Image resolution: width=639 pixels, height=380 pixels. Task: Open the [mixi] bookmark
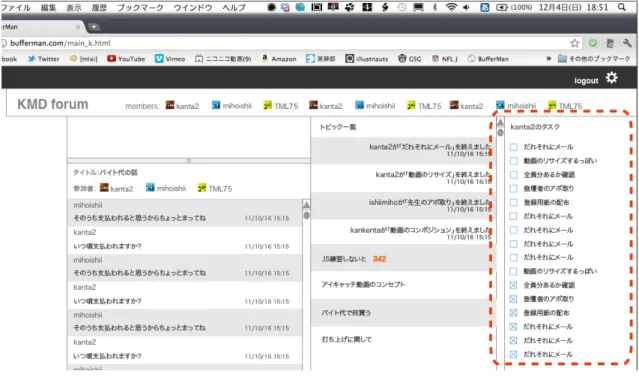pos(84,59)
